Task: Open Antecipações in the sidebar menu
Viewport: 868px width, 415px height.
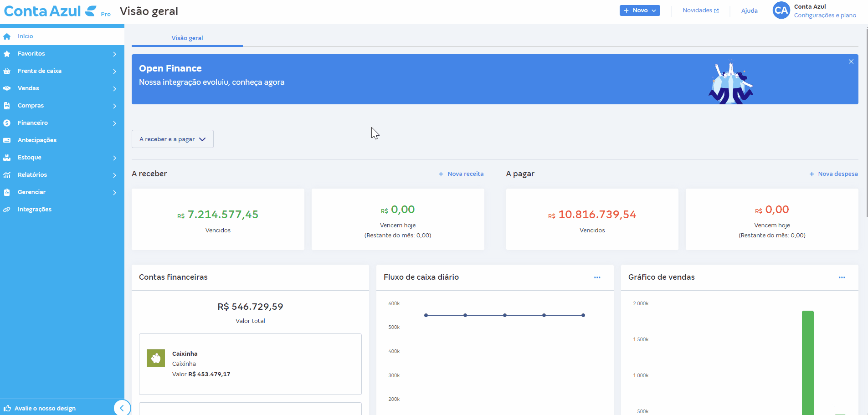Action: click(37, 140)
